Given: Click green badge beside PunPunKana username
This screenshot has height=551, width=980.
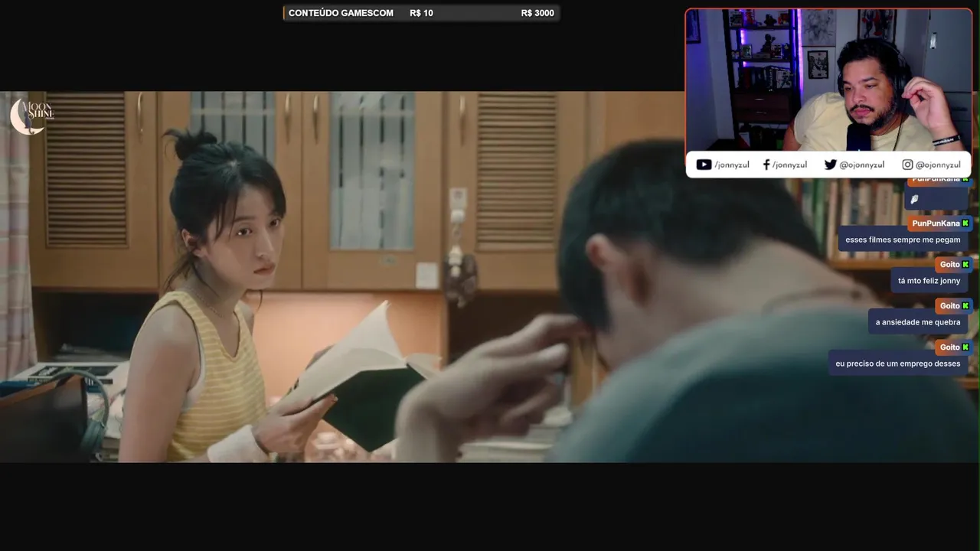Looking at the screenshot, I should coord(965,223).
